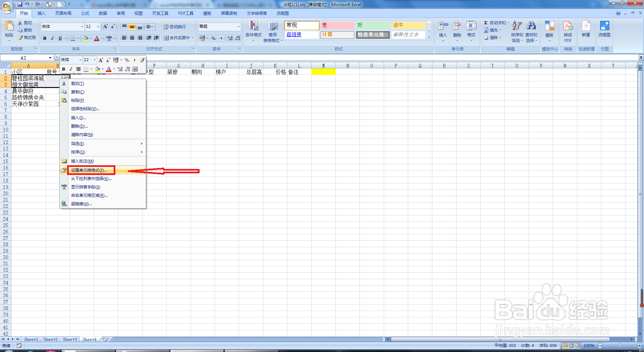
Task: Click the Paste (粘贴) icon in clipboard group
Action: [x=9, y=26]
